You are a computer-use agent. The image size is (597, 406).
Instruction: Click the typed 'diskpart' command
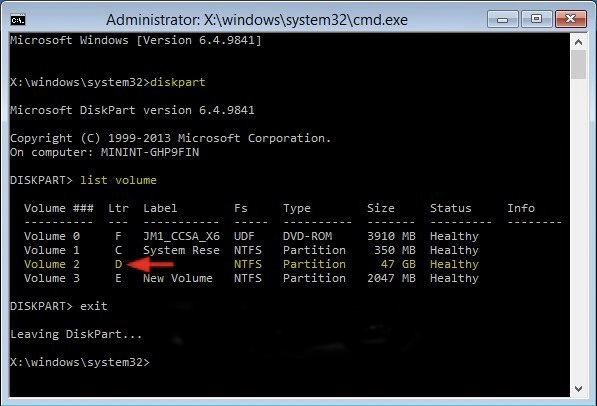(178, 82)
